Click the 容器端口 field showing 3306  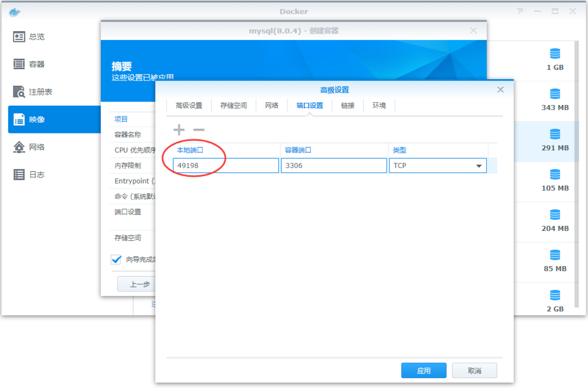pyautogui.click(x=333, y=165)
